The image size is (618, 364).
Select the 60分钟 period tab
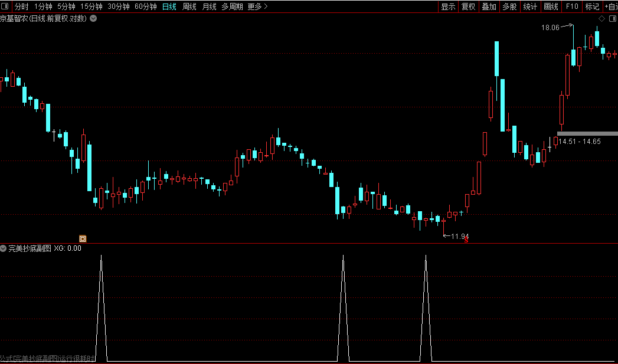click(146, 6)
